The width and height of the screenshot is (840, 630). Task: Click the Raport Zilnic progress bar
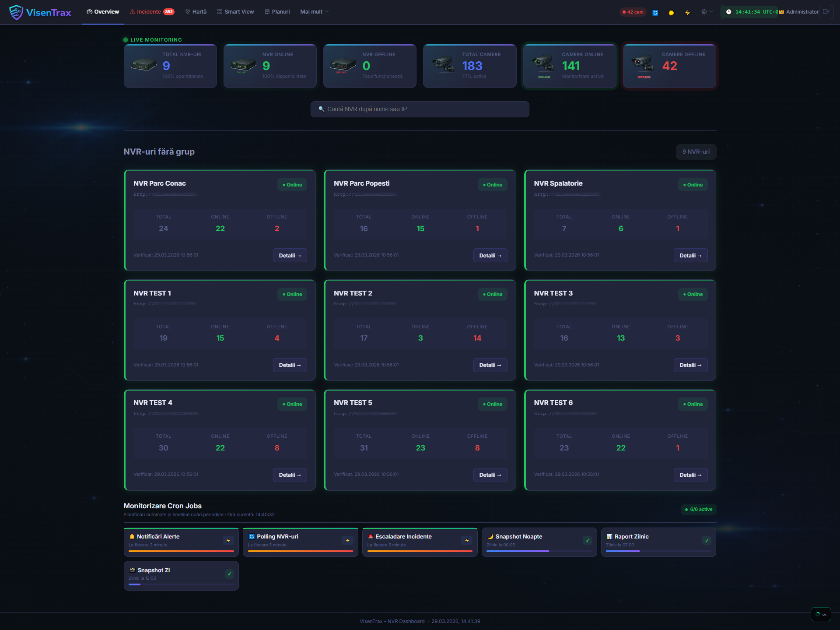click(658, 551)
